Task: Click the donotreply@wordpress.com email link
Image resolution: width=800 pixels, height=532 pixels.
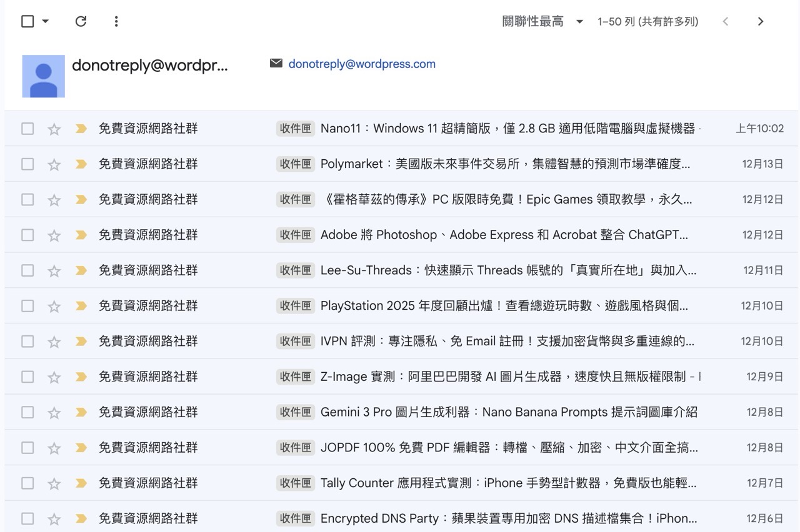Action: 361,63
